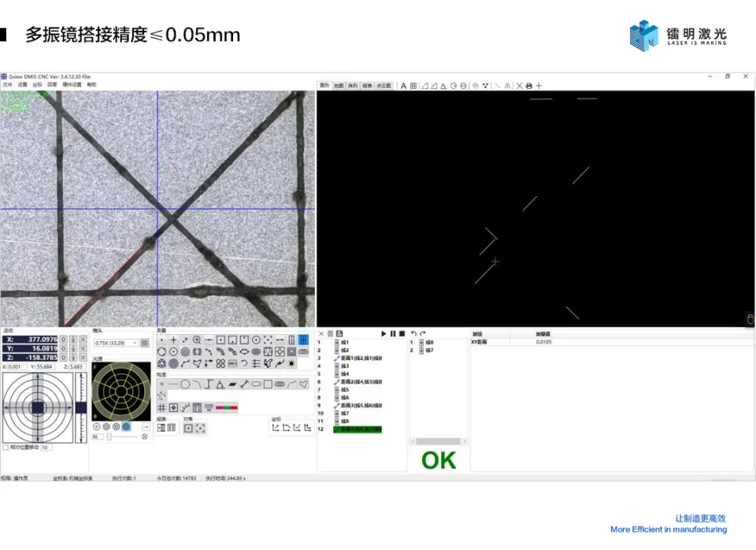Toggle the highlighted blue light mode
756x550 pixels.
coord(126,426)
